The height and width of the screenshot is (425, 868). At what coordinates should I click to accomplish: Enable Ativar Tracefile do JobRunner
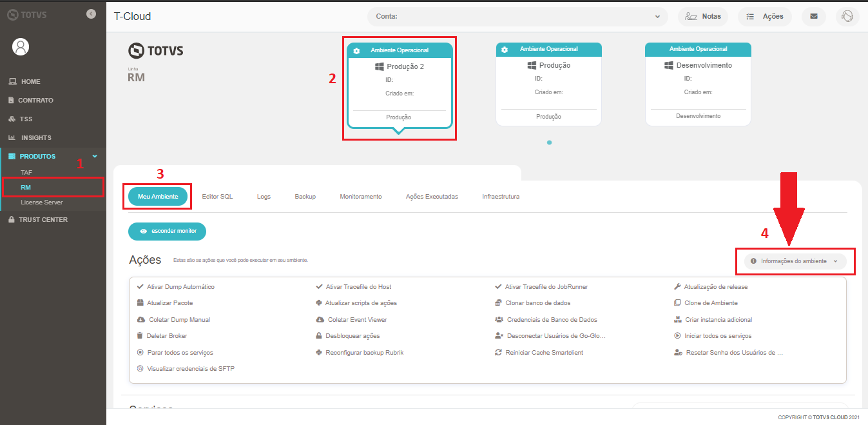(x=499, y=286)
